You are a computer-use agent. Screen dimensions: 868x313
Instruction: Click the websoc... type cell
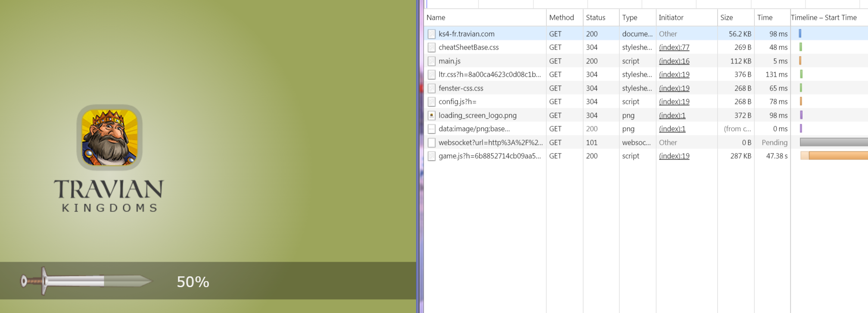(637, 142)
